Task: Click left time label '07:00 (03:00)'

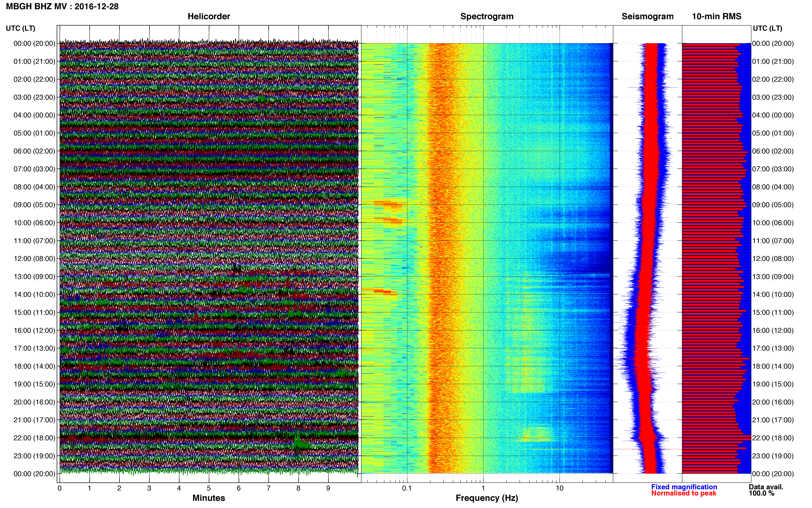Action: (34, 169)
